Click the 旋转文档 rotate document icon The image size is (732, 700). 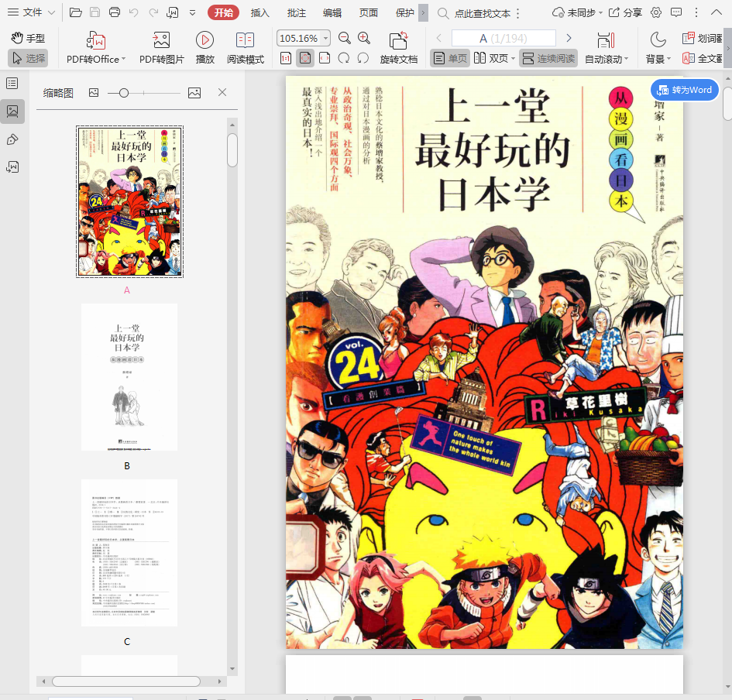(398, 41)
